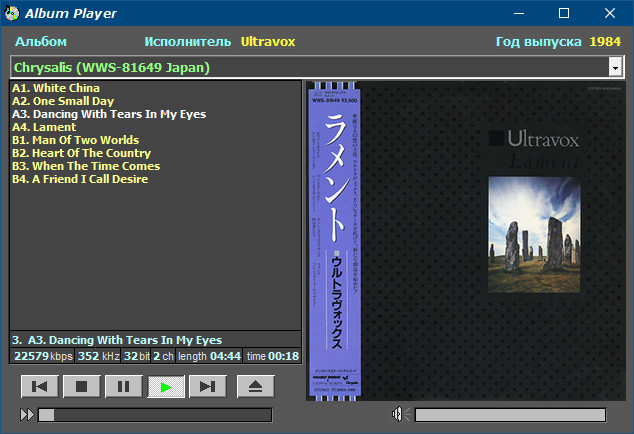Click the Ultravox Lament album cover
Screen dimensions: 634x434
(466, 241)
